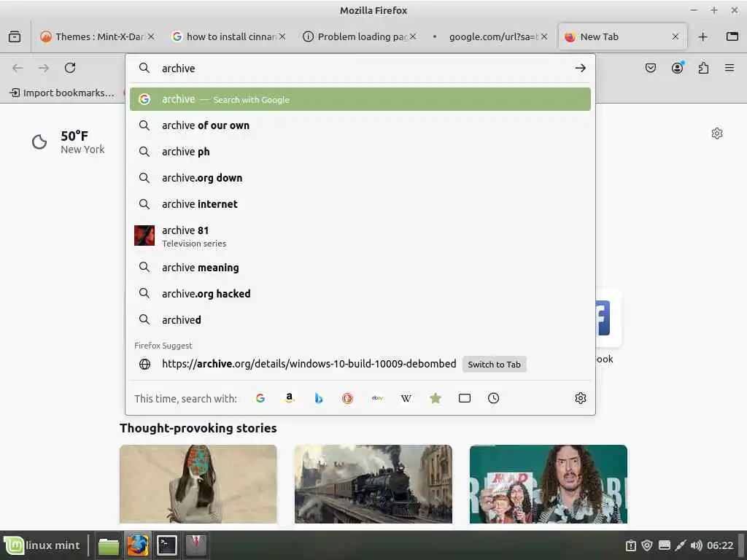Go back with the back arrow
747x560 pixels.
click(18, 68)
